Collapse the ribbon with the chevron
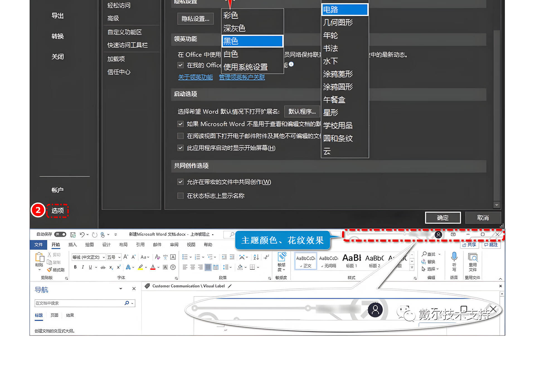 (x=500, y=279)
